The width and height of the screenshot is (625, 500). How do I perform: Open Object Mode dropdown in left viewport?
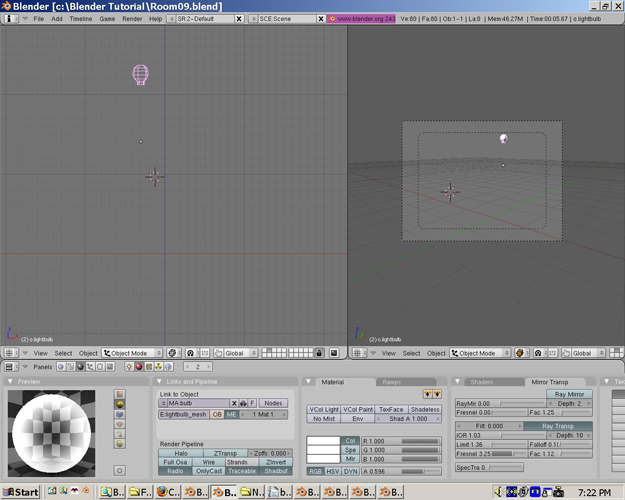point(132,353)
